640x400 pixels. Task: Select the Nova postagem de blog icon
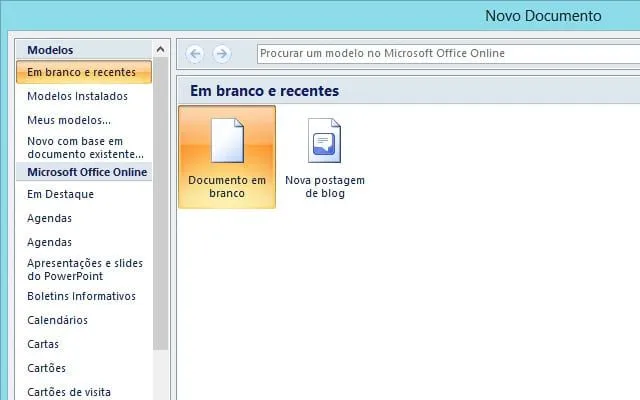(x=325, y=157)
